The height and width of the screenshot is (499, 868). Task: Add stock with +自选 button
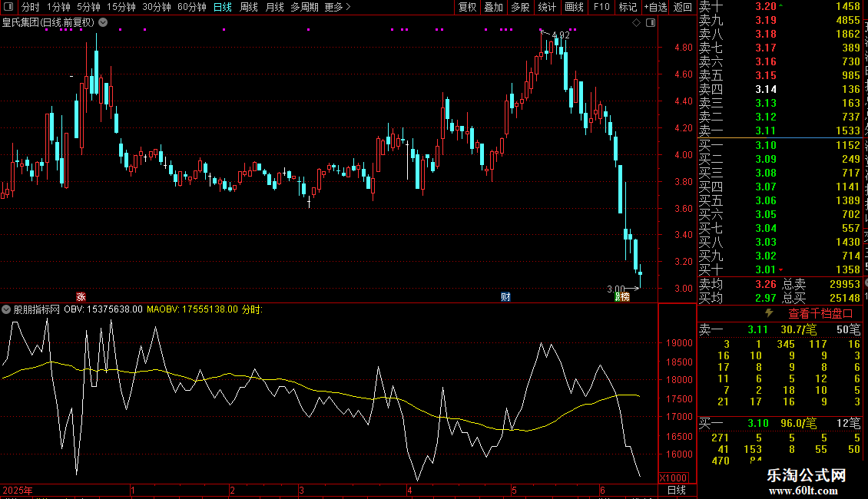pos(656,7)
